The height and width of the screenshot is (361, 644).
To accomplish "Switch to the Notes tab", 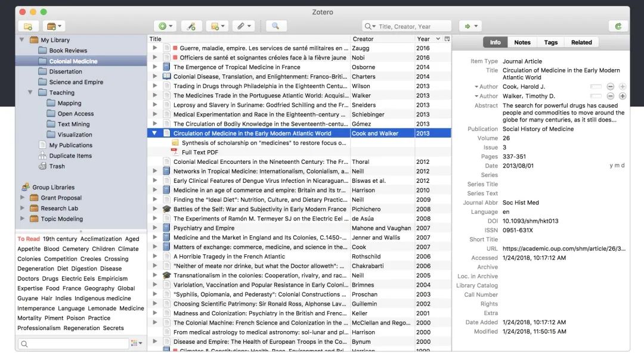I will point(522,42).
